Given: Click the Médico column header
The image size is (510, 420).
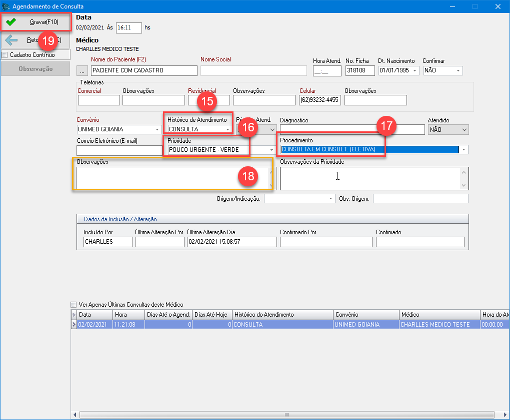Looking at the screenshot, I should coord(439,315).
